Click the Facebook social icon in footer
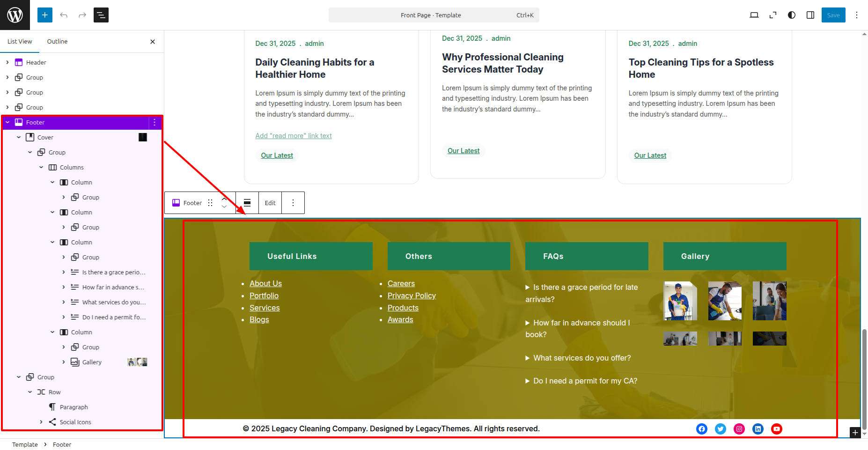 (701, 429)
